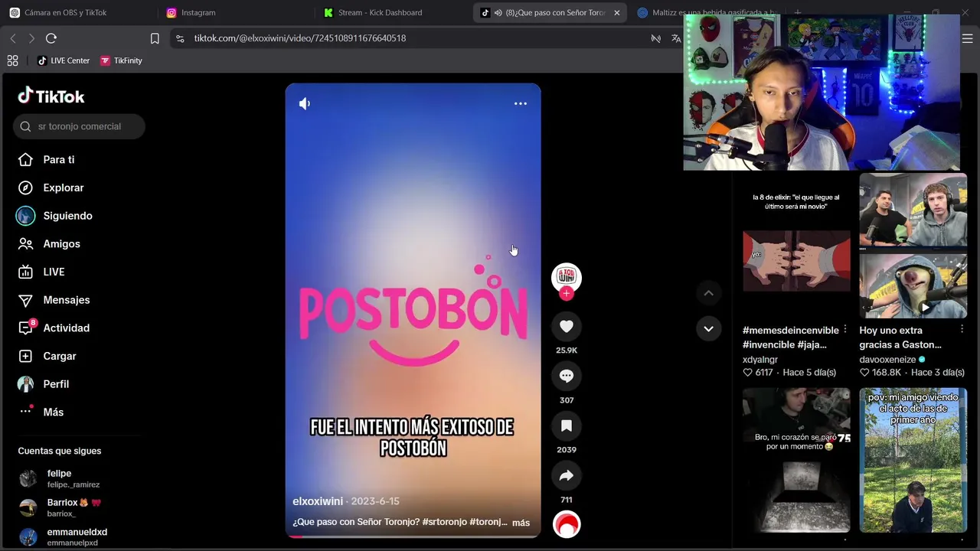
Task: Open Perfil page
Action: pyautogui.click(x=44, y=384)
